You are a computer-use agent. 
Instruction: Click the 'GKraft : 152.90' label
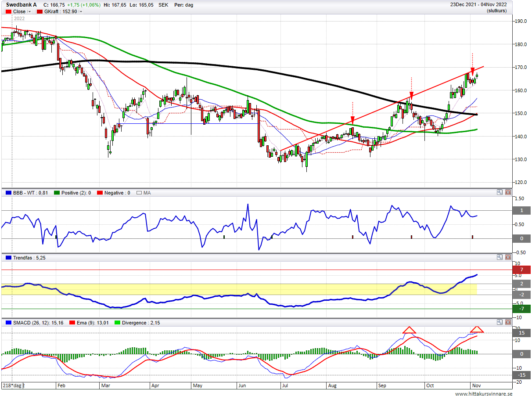point(61,12)
